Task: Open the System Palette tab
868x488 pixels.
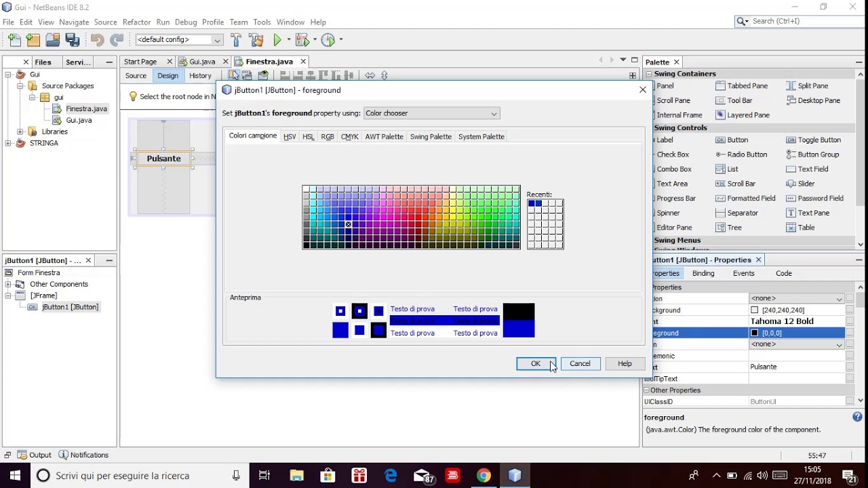Action: 481,137
